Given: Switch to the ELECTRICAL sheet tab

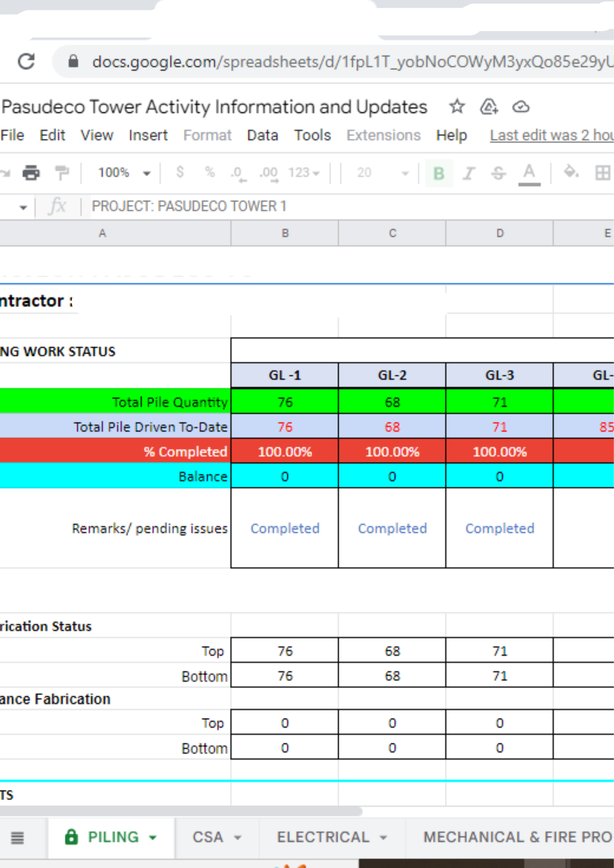Looking at the screenshot, I should pos(323,837).
